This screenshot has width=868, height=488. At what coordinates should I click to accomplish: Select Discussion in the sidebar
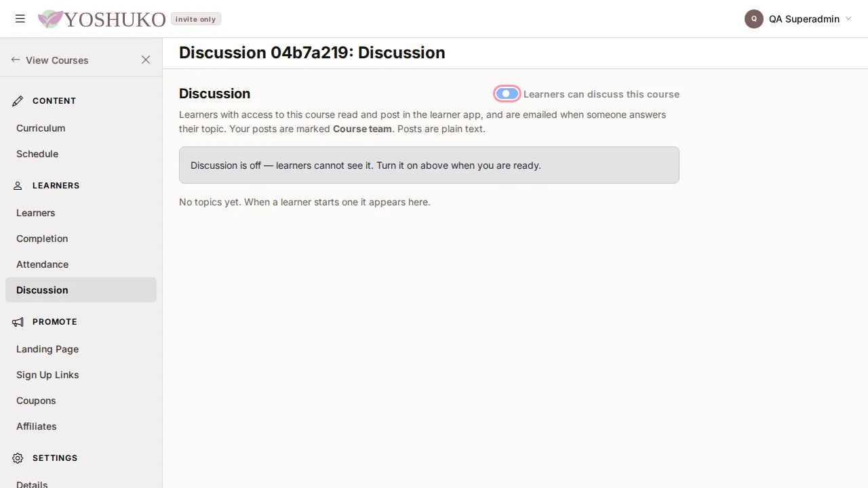pos(81,290)
